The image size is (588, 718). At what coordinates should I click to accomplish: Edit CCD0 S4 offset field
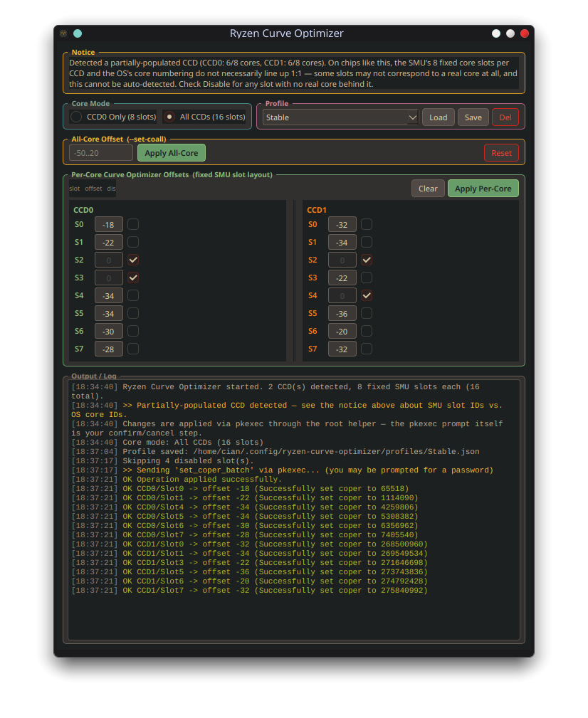(108, 296)
